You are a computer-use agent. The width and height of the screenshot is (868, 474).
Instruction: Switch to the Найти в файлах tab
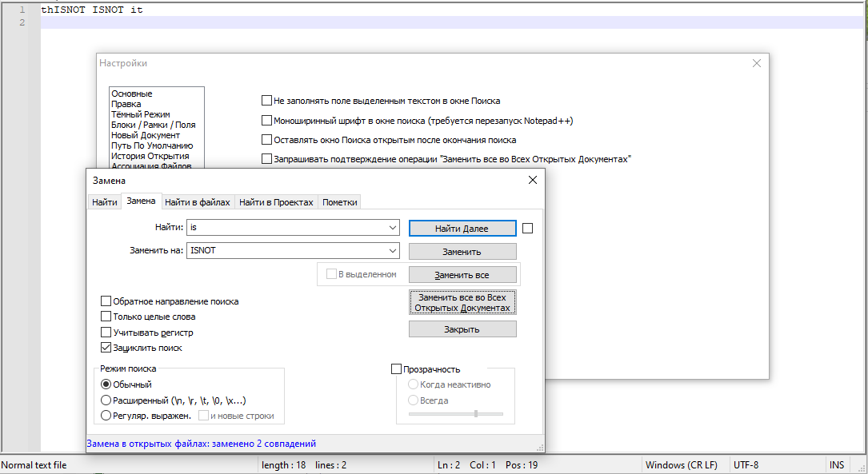pos(198,202)
